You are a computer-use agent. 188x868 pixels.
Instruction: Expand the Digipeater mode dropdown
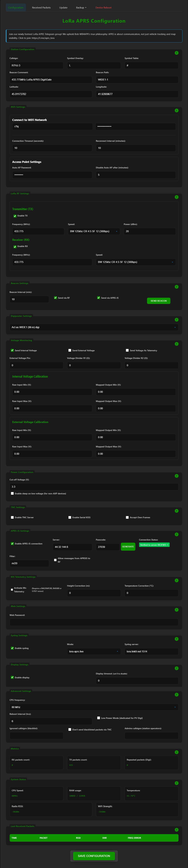tap(94, 327)
